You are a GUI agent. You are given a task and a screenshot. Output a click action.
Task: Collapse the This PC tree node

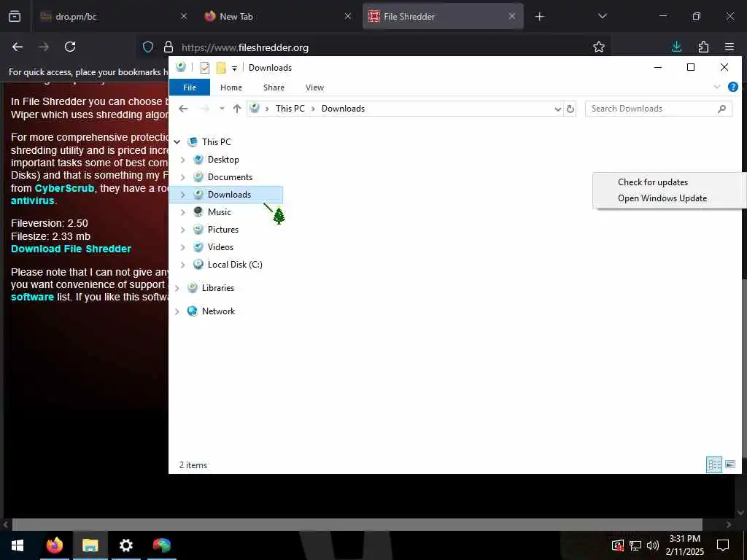[x=177, y=142]
